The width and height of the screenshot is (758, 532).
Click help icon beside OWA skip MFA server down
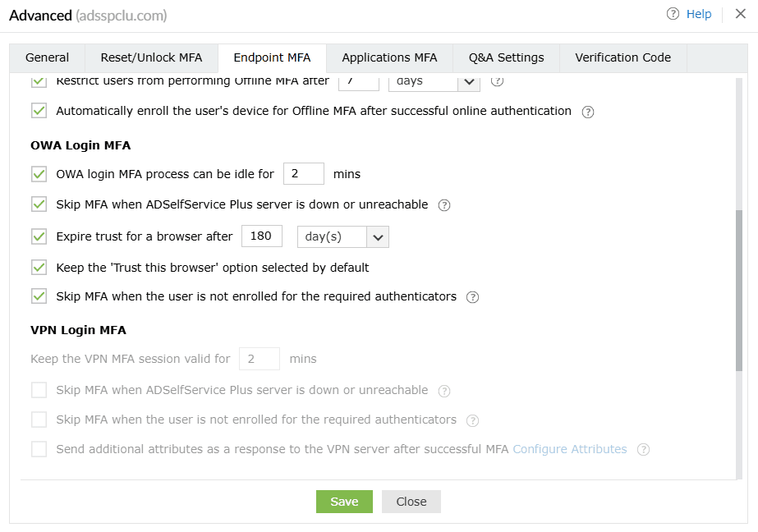(444, 205)
